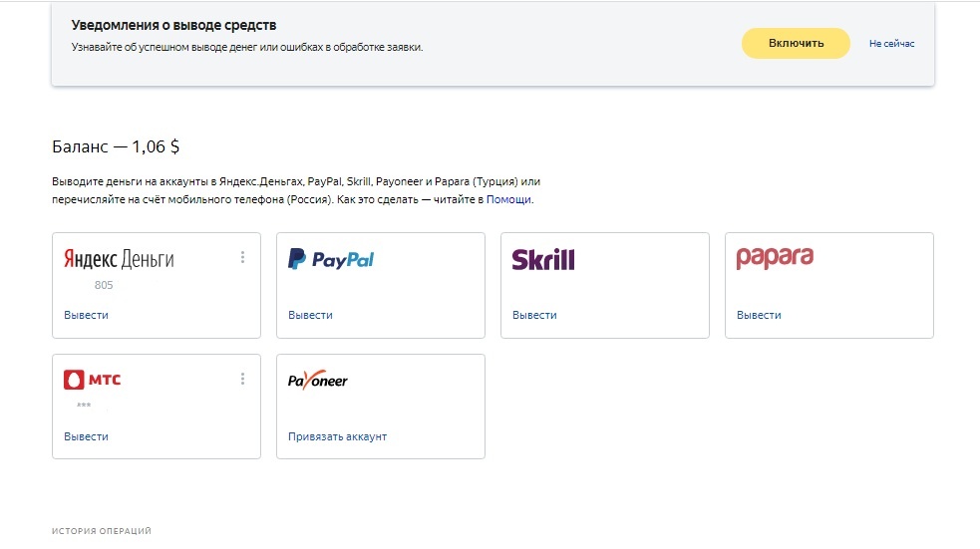Click Вывести under Яндекс Деньги
The height and width of the screenshot is (549, 980).
pos(87,315)
